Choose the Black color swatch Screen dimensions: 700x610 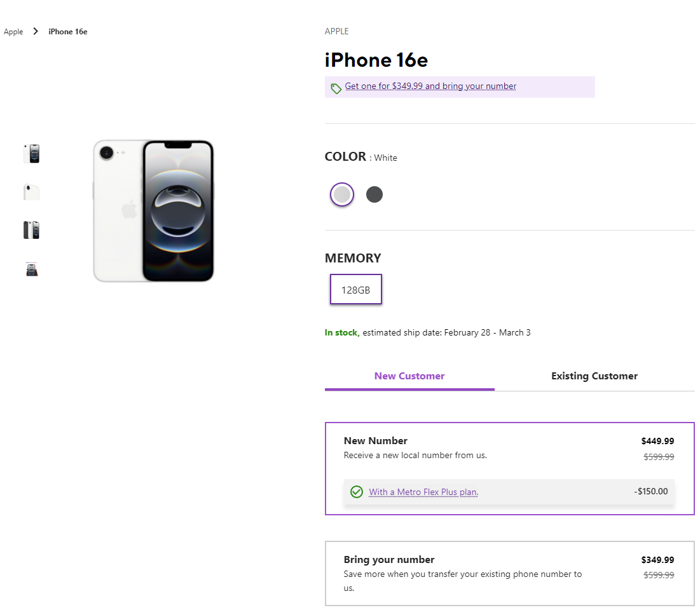374,194
